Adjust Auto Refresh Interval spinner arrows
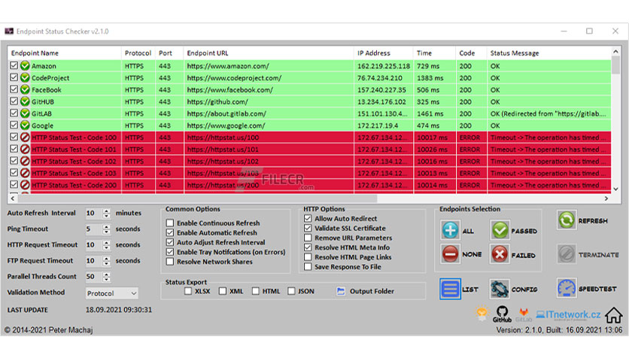This screenshot has height=364, width=629. (106, 213)
